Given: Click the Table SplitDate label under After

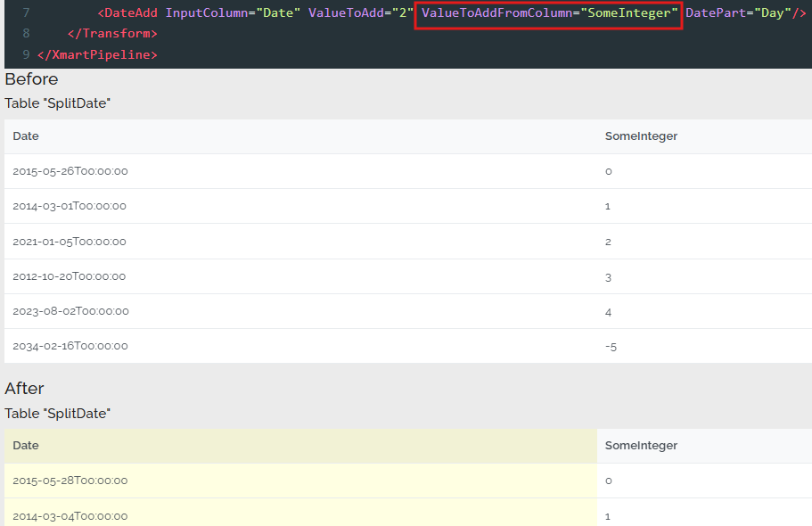Looking at the screenshot, I should click(55, 414).
